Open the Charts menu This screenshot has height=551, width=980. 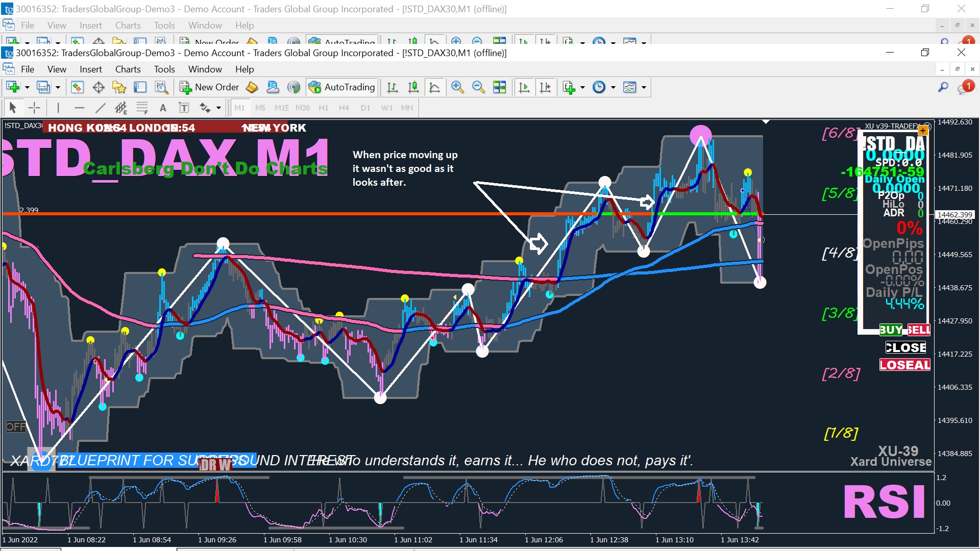[x=128, y=69]
